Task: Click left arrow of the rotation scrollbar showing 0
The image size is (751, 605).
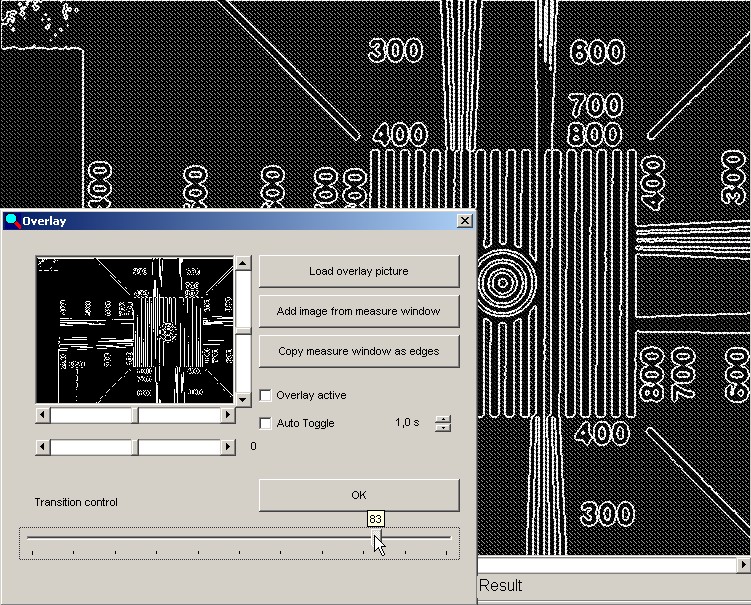Action: click(42, 447)
